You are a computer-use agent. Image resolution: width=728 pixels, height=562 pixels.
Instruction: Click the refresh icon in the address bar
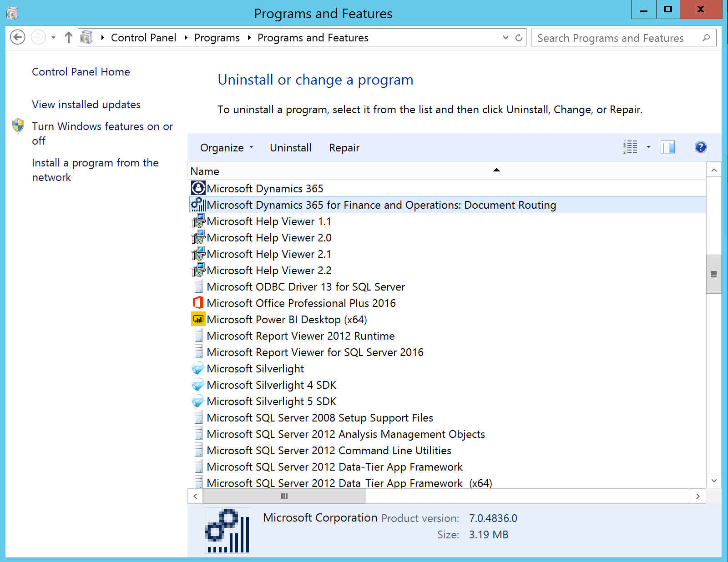[519, 38]
